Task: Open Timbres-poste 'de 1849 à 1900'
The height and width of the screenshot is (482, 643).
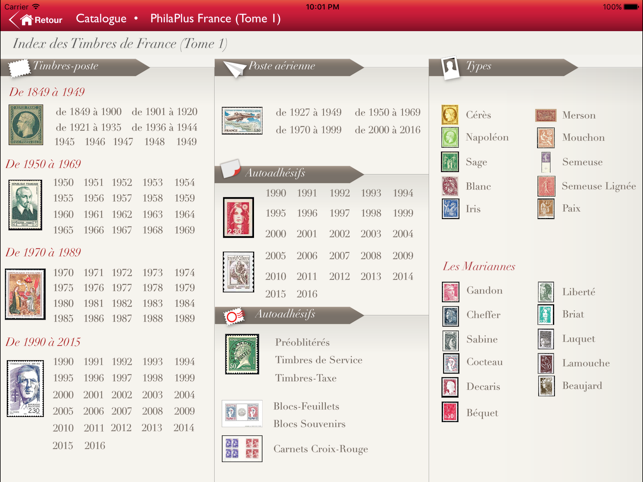Action: pos(89,112)
